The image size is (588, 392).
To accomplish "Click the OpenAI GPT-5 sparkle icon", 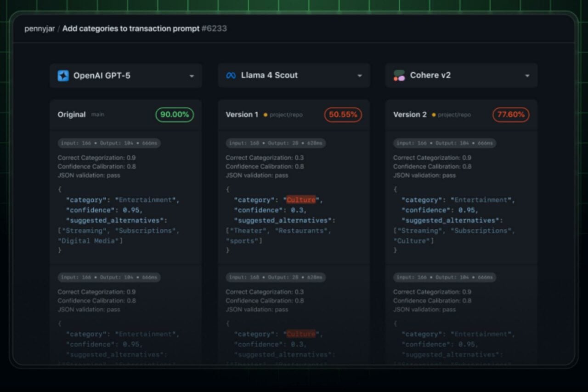I will coord(63,76).
